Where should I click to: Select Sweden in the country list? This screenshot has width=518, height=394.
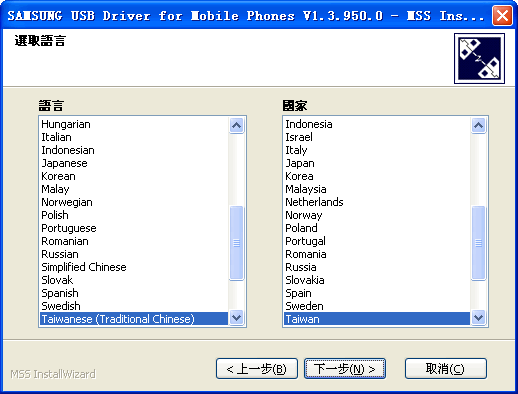pos(377,306)
